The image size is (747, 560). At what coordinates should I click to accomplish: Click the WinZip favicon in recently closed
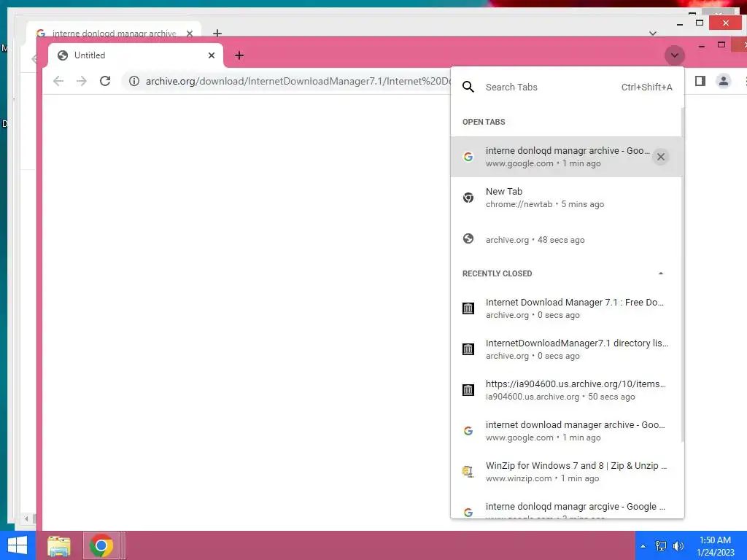pyautogui.click(x=468, y=472)
